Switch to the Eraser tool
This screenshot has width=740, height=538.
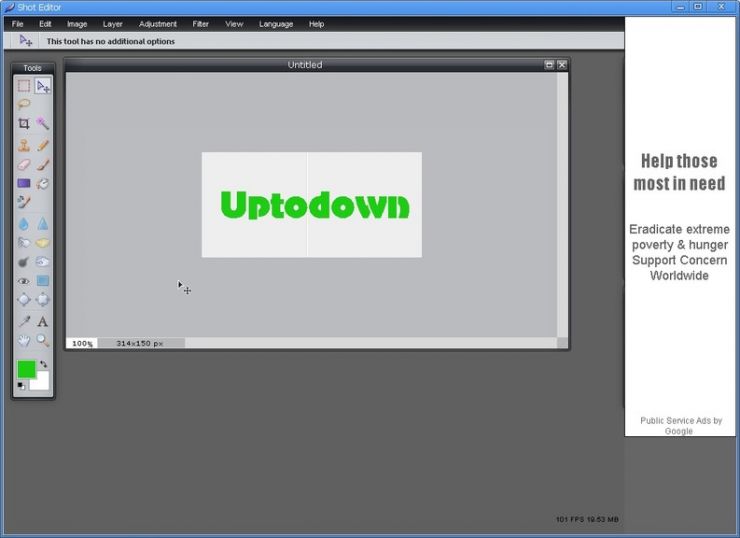[24, 165]
